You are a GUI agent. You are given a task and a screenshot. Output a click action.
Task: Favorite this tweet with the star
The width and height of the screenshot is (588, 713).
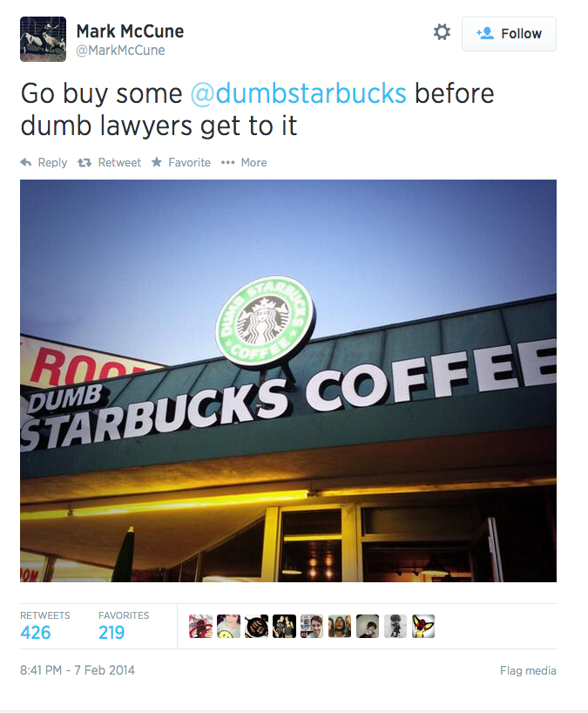pyautogui.click(x=181, y=162)
